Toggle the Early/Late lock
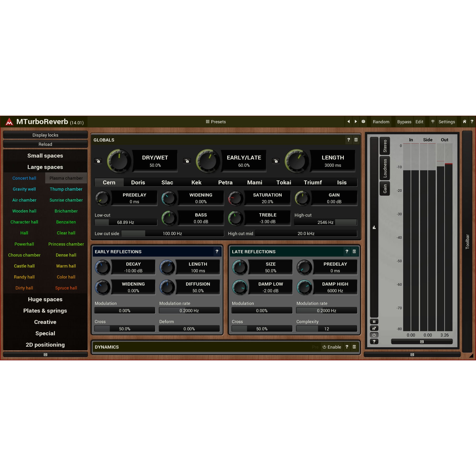The height and width of the screenshot is (476, 476). coord(187,161)
